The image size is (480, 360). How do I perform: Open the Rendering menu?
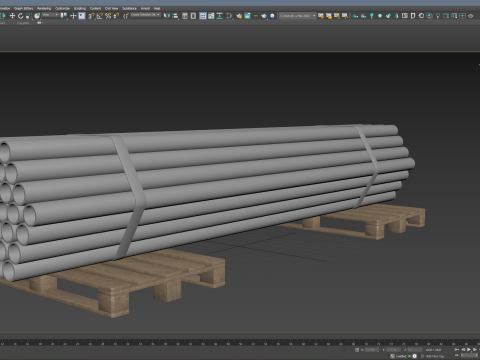coord(44,8)
